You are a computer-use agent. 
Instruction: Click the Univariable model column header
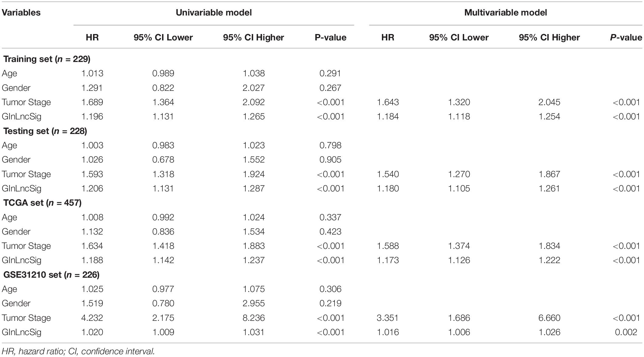pyautogui.click(x=213, y=12)
